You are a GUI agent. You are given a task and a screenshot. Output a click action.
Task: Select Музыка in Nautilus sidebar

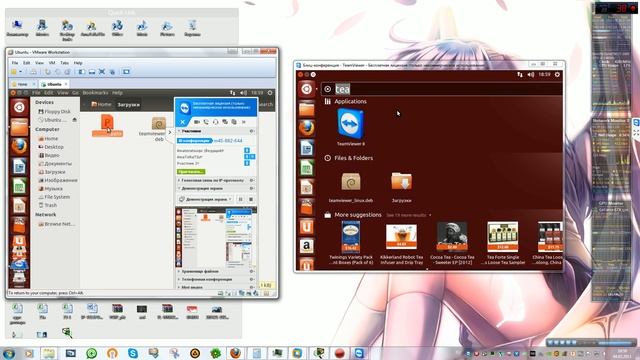(x=50, y=189)
